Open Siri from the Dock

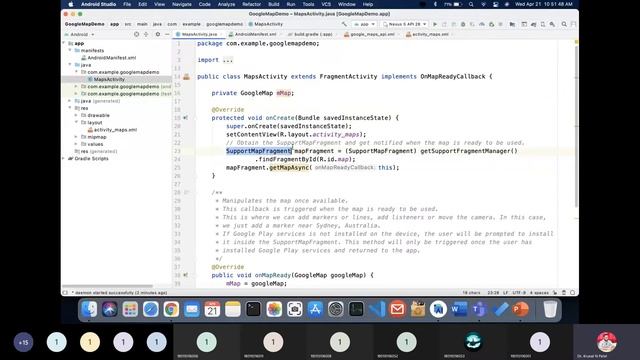[x=109, y=309]
